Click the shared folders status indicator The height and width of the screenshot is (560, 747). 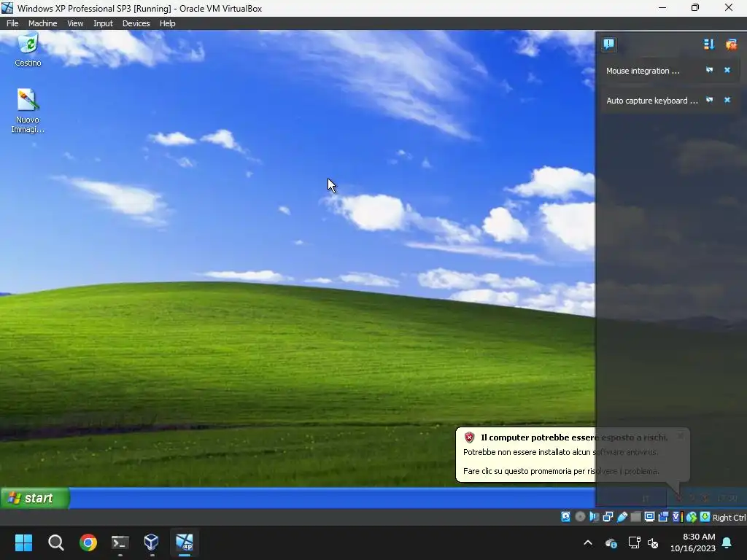click(x=635, y=517)
